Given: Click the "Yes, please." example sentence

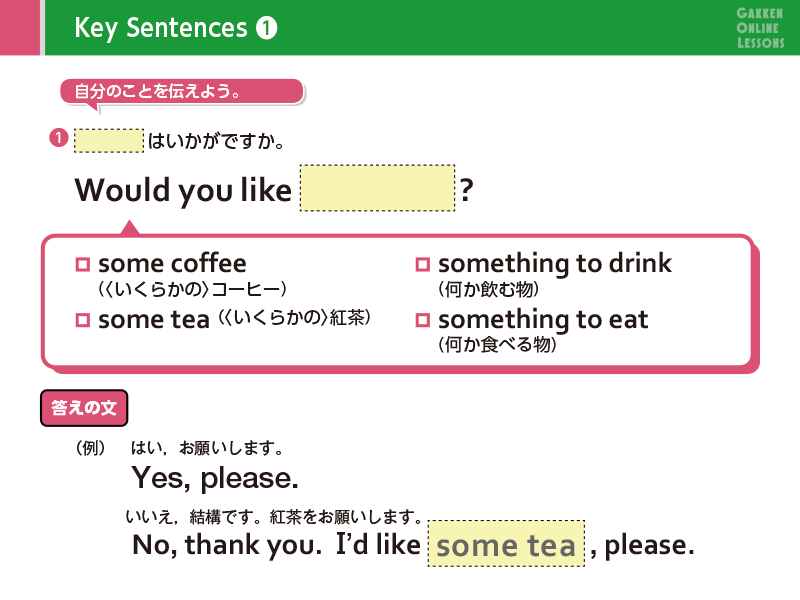Looking at the screenshot, I should click(x=215, y=478).
